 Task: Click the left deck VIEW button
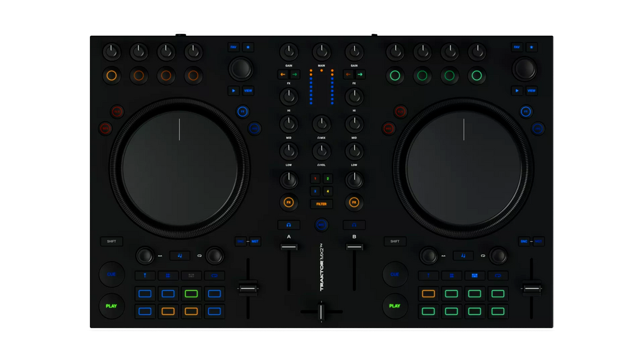click(248, 90)
